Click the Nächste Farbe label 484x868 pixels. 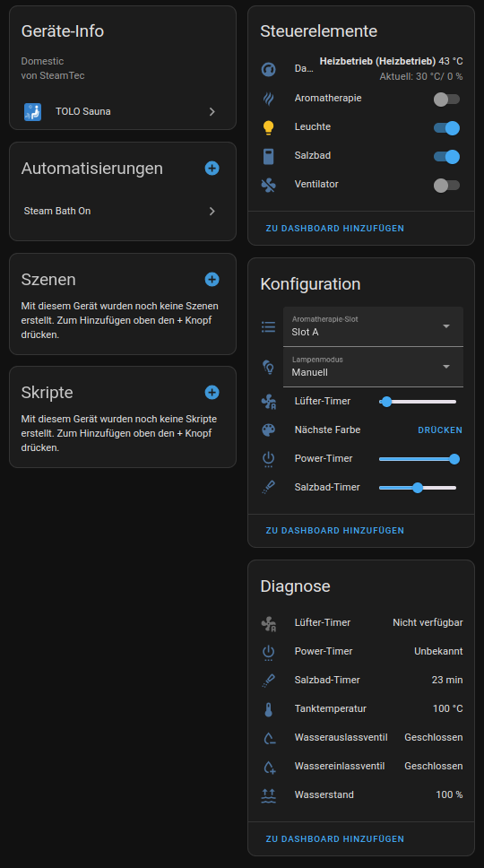pyautogui.click(x=327, y=430)
